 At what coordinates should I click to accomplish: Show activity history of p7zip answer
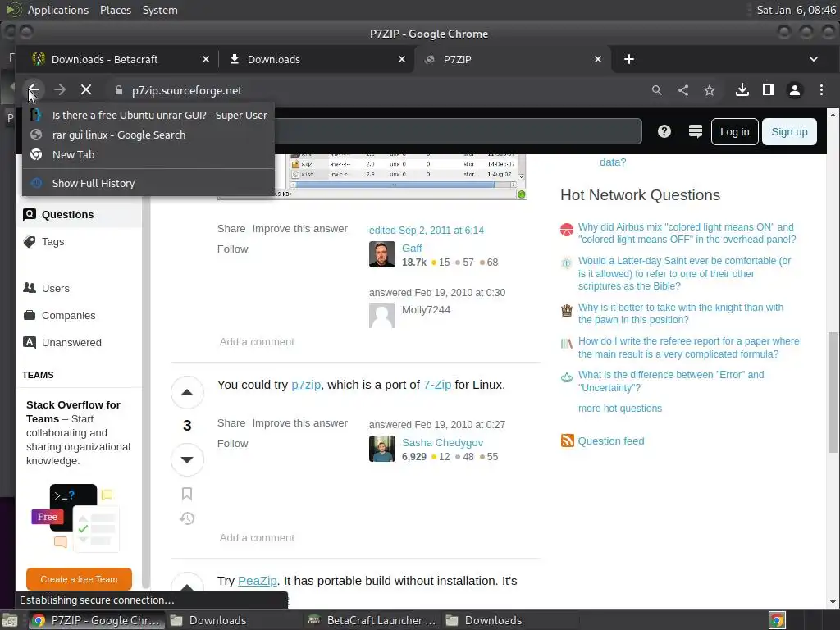[187, 518]
